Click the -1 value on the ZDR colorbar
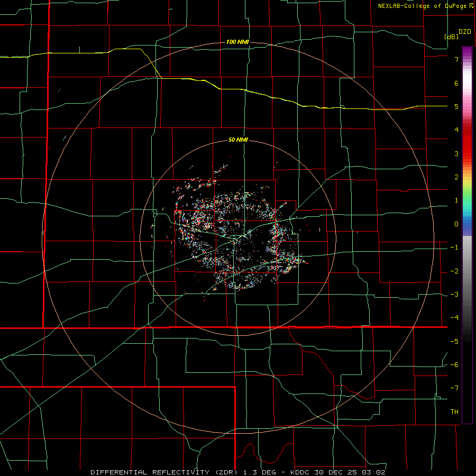Viewport: 476px width, 476px height. pos(454,248)
